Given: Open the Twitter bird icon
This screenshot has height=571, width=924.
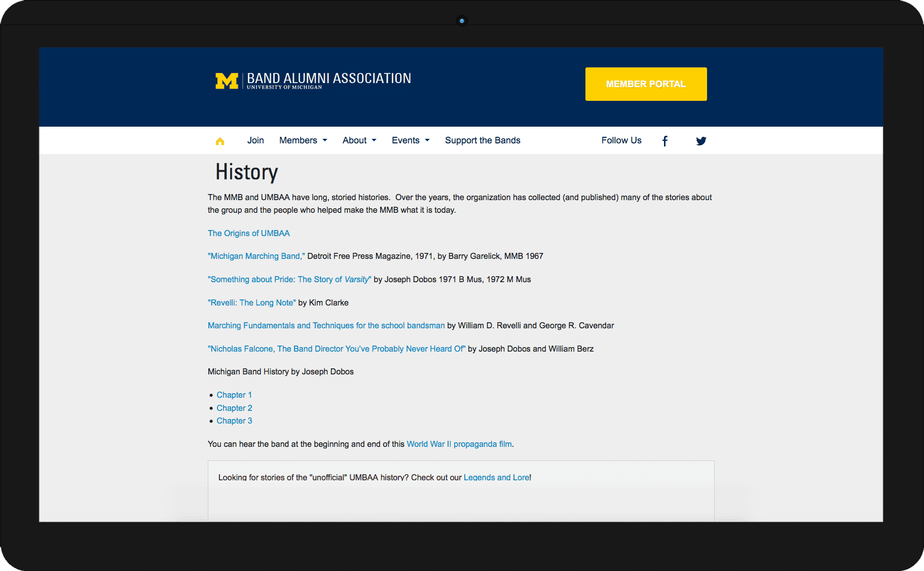Looking at the screenshot, I should (700, 141).
